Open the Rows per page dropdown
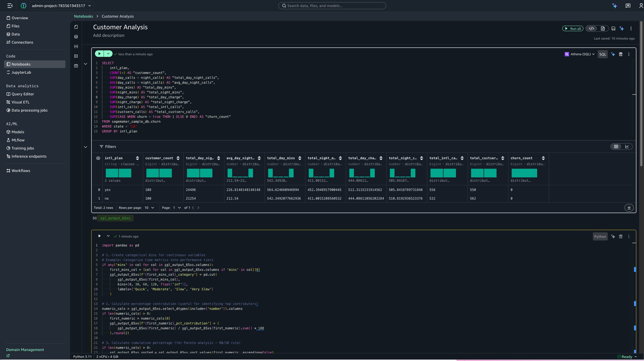Viewport: 644px width, 361px height. (x=149, y=208)
